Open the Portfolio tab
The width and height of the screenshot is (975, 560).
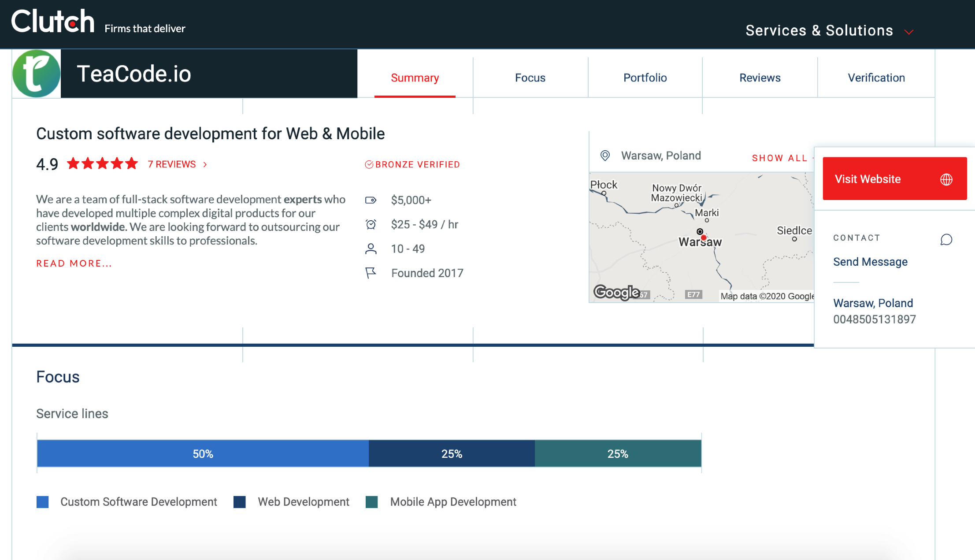(x=645, y=78)
